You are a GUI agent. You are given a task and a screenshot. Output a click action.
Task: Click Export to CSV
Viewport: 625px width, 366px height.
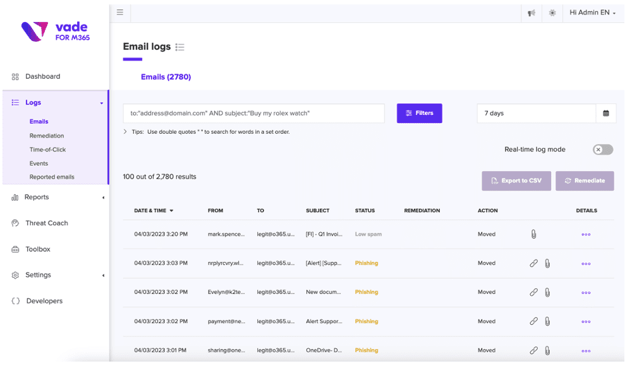(516, 181)
